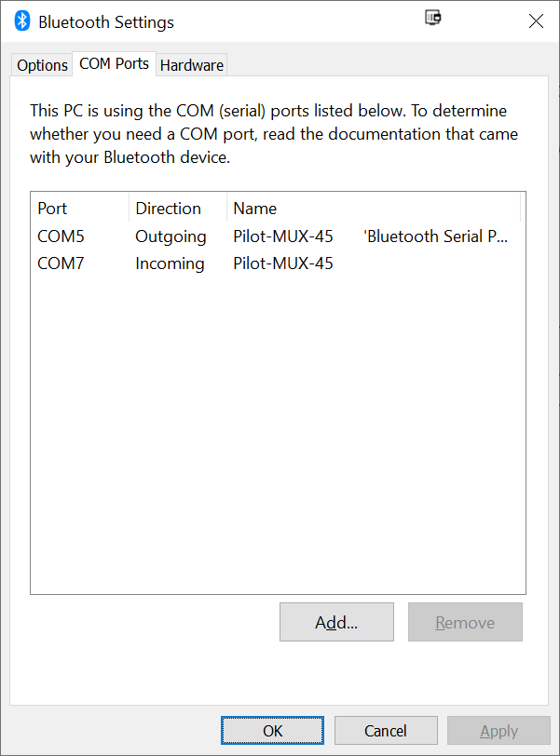Confirm settings with OK button
The height and width of the screenshot is (756, 560).
tap(272, 731)
